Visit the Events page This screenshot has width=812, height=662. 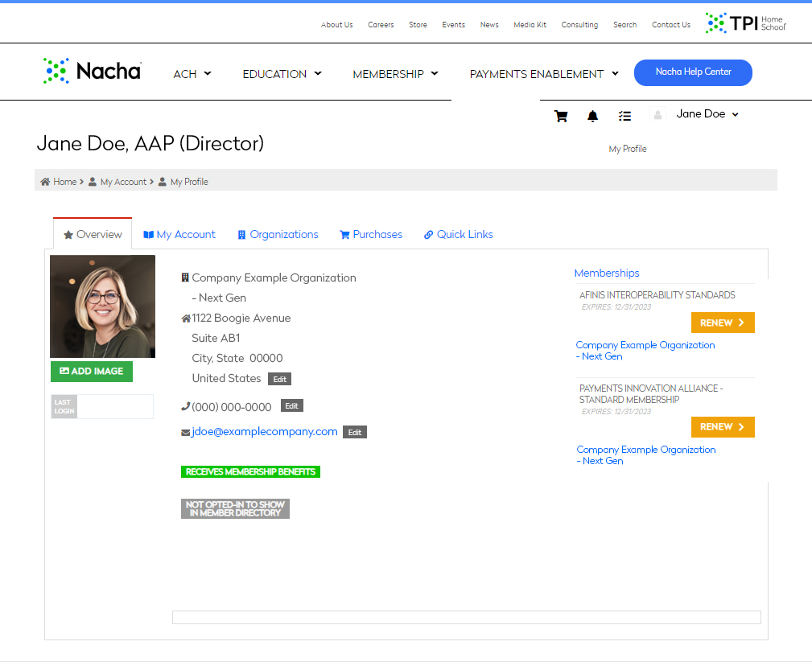click(x=454, y=25)
